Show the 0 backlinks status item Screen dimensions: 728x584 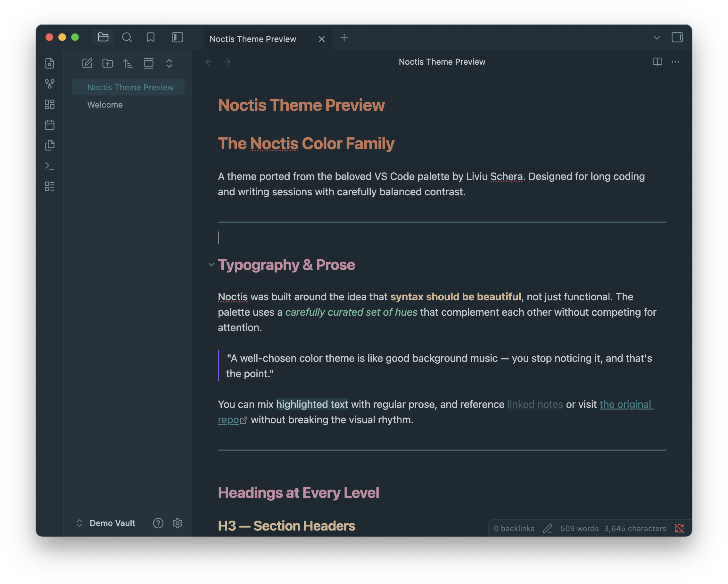pyautogui.click(x=514, y=528)
